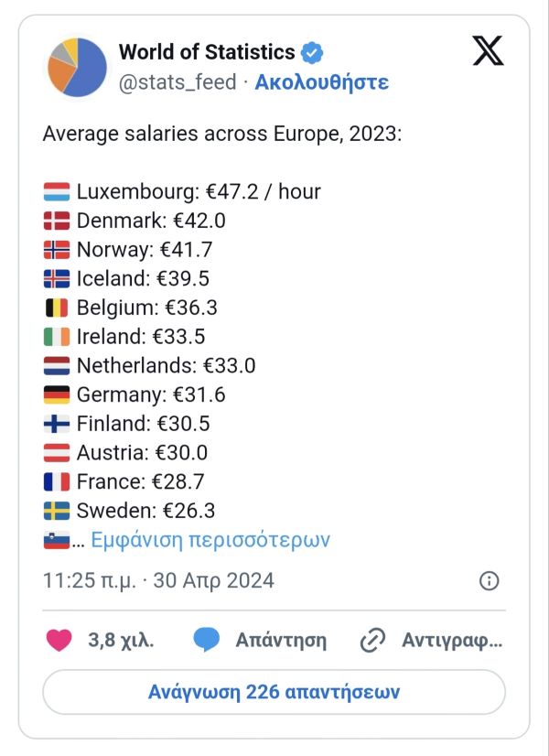The height and width of the screenshot is (756, 549).
Task: Click the blue verified badge
Action: click(312, 52)
